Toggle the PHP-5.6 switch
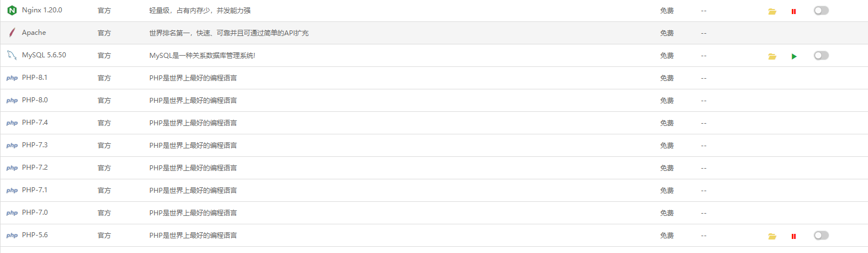 click(821, 235)
